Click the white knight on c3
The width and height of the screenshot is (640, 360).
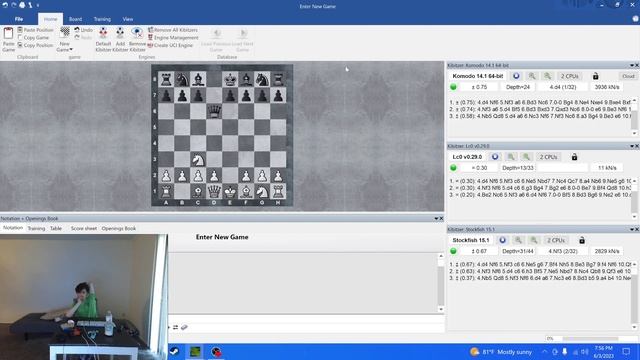[198, 160]
